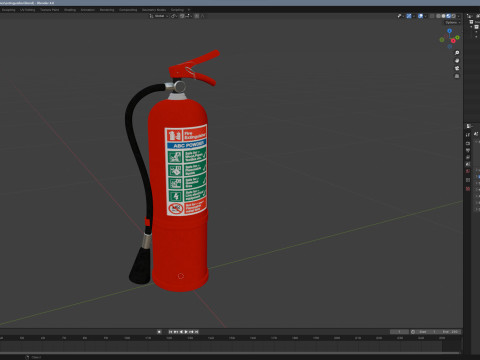480x360 pixels.
Task: Click the black hose nozzle of the model
Action: click(141, 266)
